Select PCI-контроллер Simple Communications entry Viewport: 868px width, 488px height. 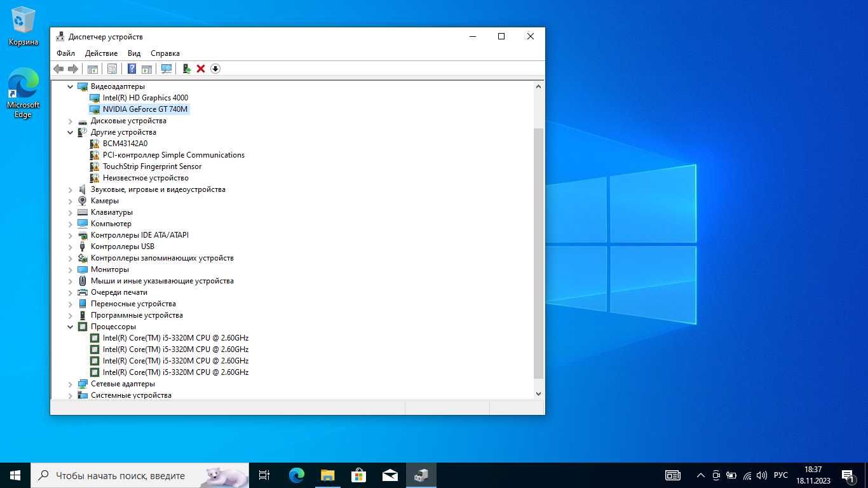173,155
